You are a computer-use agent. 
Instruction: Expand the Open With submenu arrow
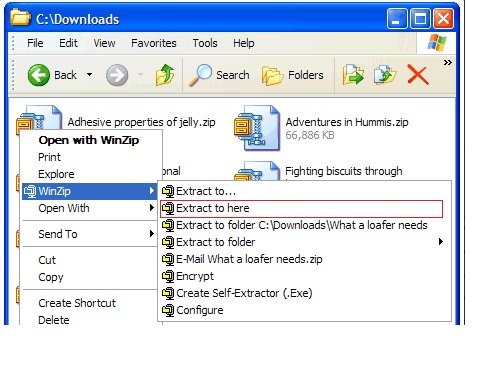pos(152,208)
